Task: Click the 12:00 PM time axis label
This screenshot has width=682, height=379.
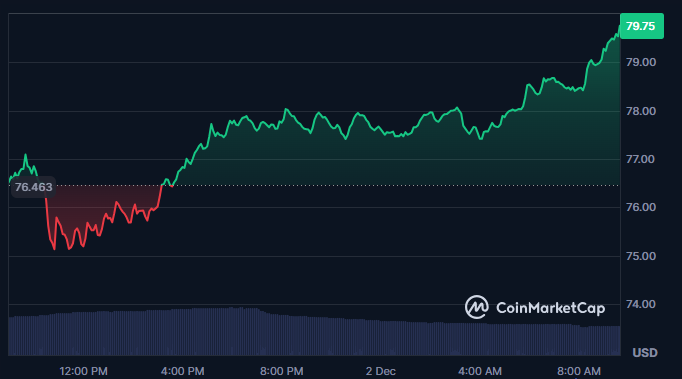Action: [84, 371]
